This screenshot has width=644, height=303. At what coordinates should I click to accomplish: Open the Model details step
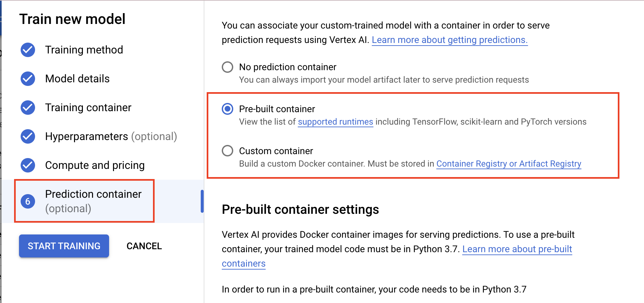pyautogui.click(x=77, y=79)
